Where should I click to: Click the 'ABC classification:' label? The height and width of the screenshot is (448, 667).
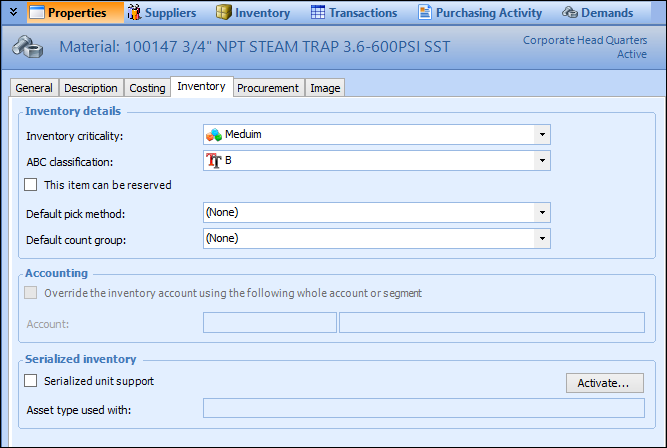[70, 162]
